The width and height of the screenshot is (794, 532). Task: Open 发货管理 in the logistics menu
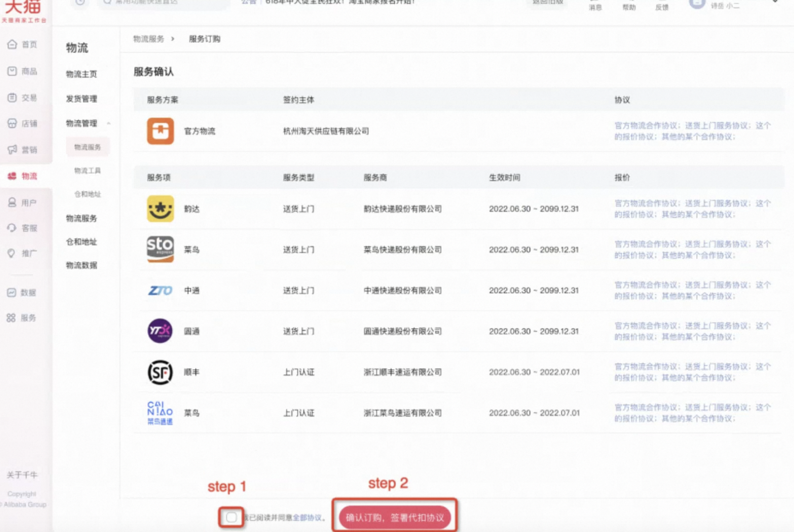[81, 99]
